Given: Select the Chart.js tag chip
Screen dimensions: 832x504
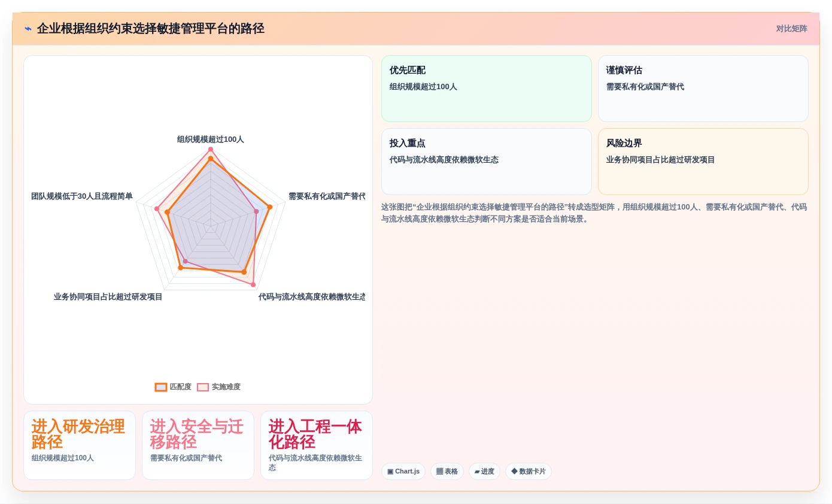Looking at the screenshot, I should 403,472.
